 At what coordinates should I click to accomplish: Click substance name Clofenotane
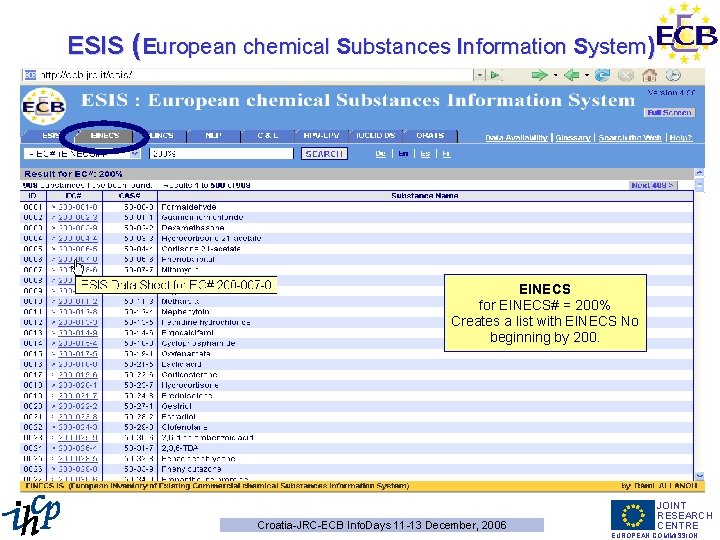click(184, 428)
